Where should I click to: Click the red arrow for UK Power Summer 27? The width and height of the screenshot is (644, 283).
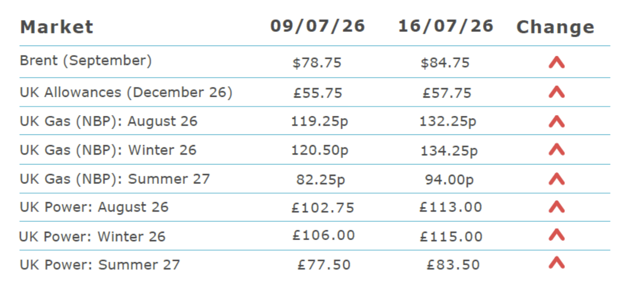click(x=556, y=264)
